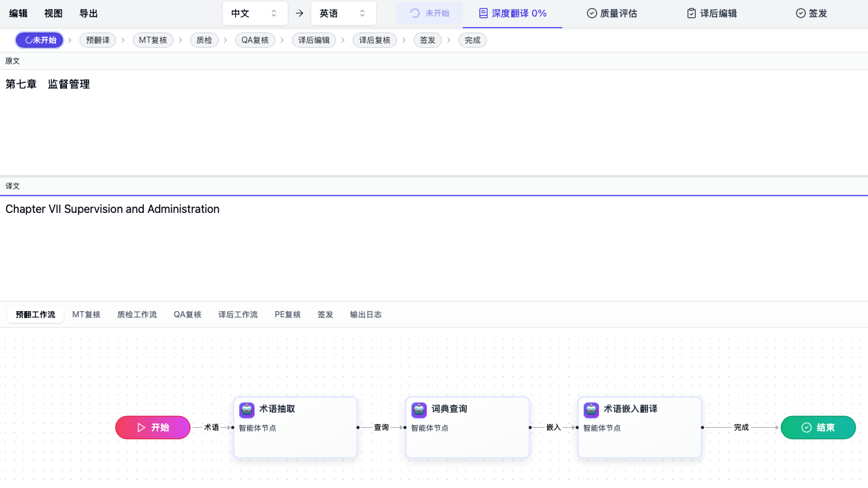868x488 pixels.
Task: Open the 中文 source language dropdown
Action: point(255,13)
